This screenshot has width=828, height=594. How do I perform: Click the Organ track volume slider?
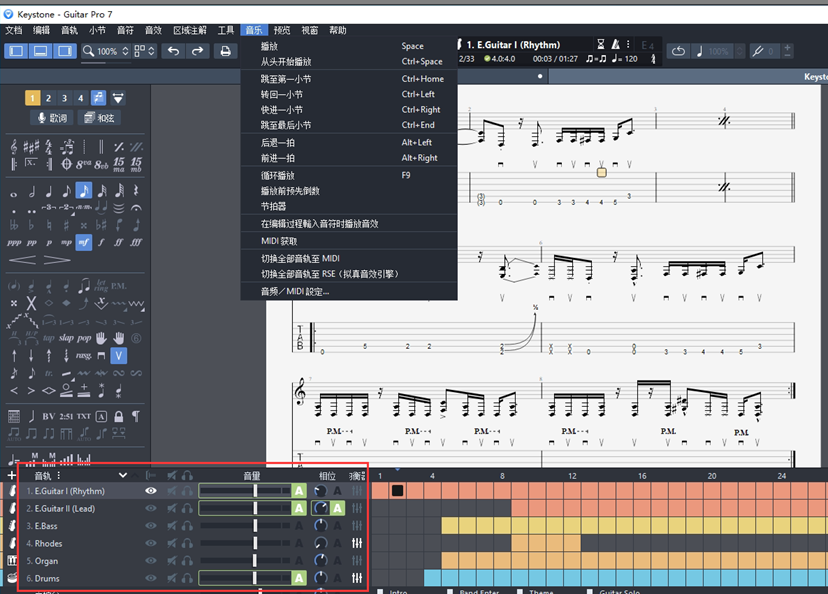tap(254, 561)
